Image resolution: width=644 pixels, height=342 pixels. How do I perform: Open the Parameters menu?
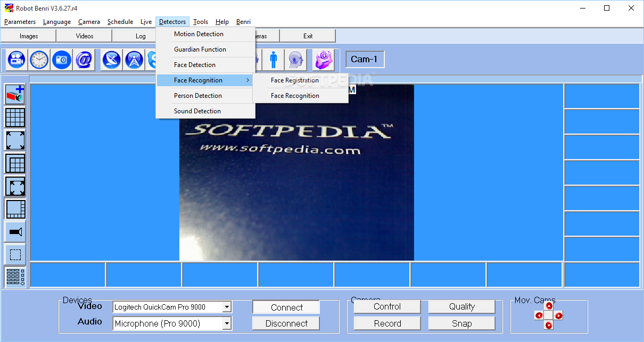tap(20, 22)
